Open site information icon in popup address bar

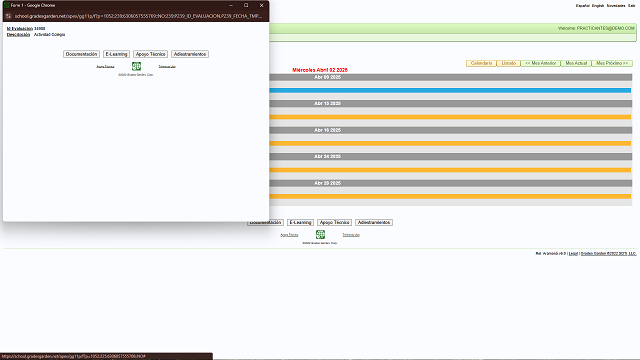coord(8,16)
